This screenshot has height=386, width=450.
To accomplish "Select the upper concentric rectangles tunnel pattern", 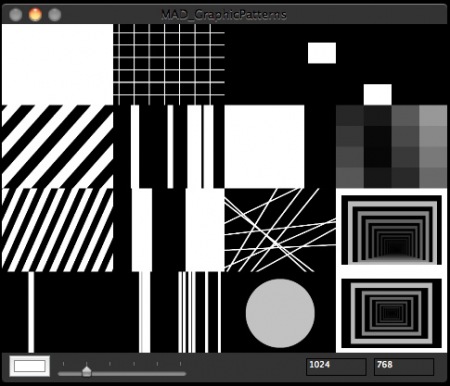I will point(391,230).
